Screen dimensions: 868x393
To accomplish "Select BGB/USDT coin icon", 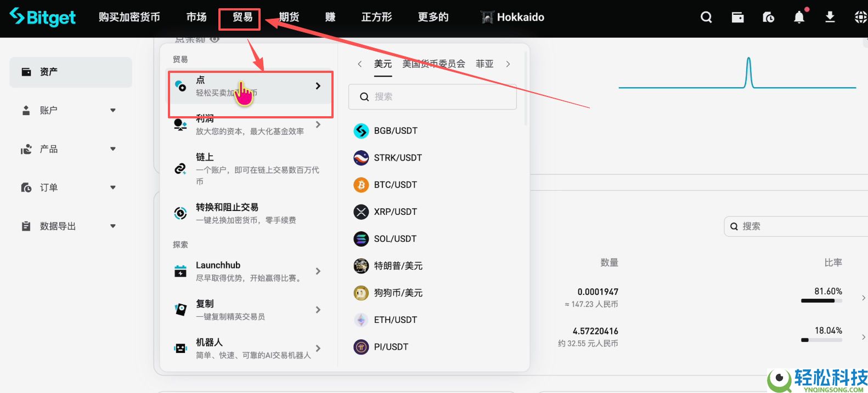I will [x=361, y=130].
